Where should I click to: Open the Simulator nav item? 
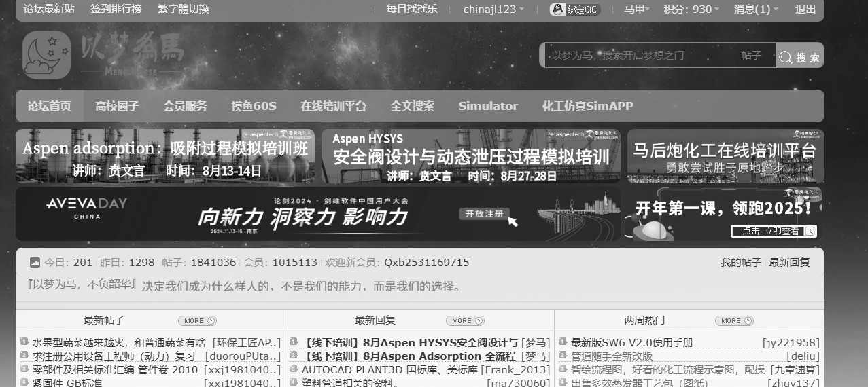(488, 106)
